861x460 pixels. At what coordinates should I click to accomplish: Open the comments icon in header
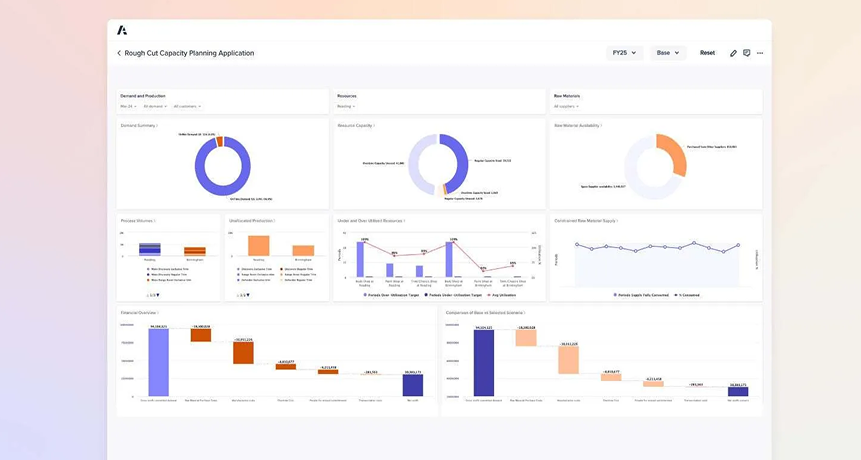coord(747,53)
